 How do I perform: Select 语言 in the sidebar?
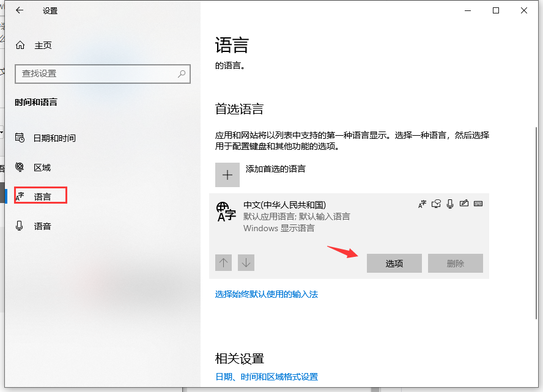42,196
